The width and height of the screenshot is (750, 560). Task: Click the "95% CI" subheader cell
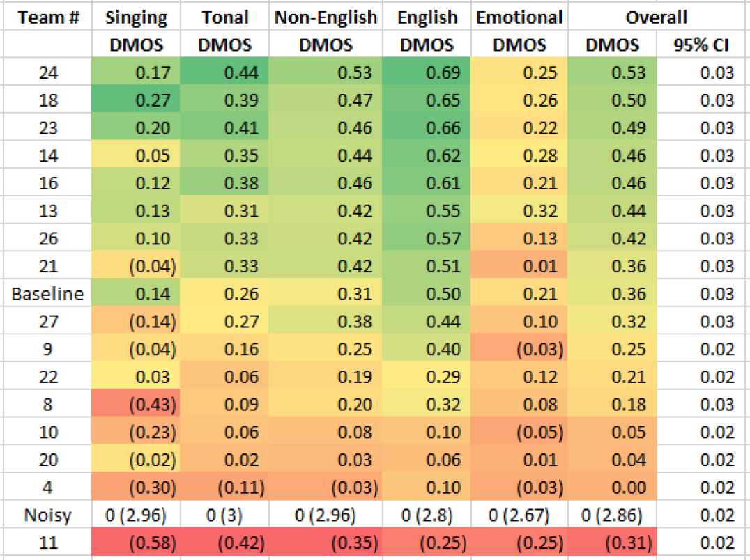point(703,46)
